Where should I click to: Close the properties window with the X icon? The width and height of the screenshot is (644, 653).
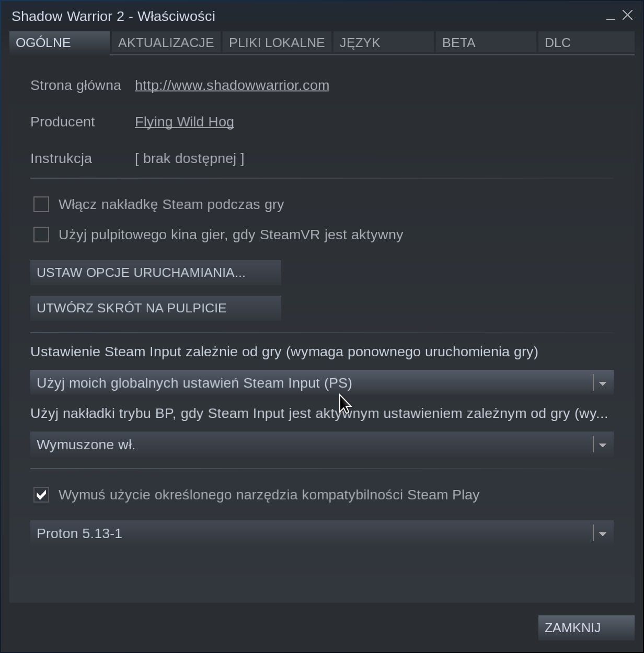pos(628,16)
